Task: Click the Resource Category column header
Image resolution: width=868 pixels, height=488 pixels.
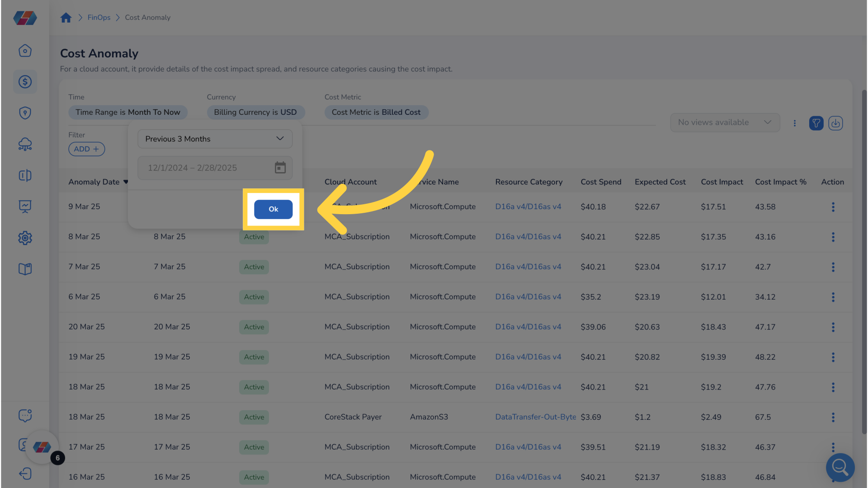Action: (x=528, y=182)
